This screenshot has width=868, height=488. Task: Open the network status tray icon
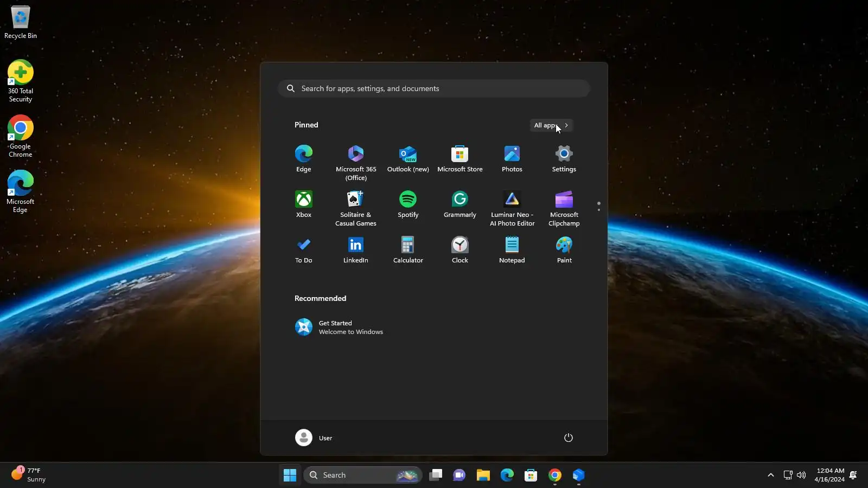tap(788, 475)
